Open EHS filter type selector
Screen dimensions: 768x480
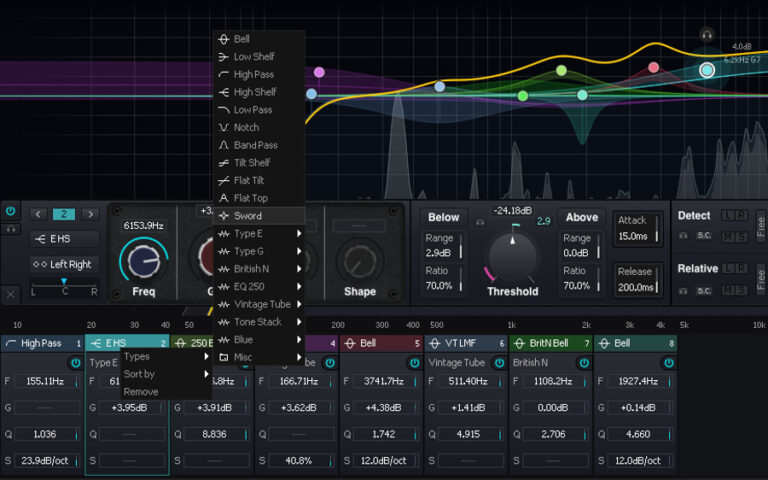[x=64, y=239]
